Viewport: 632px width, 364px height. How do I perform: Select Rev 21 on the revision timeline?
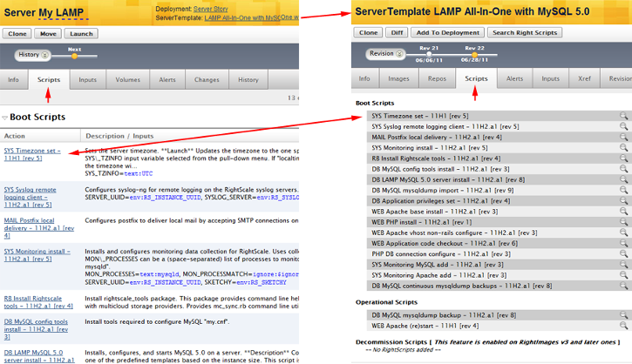tap(429, 54)
